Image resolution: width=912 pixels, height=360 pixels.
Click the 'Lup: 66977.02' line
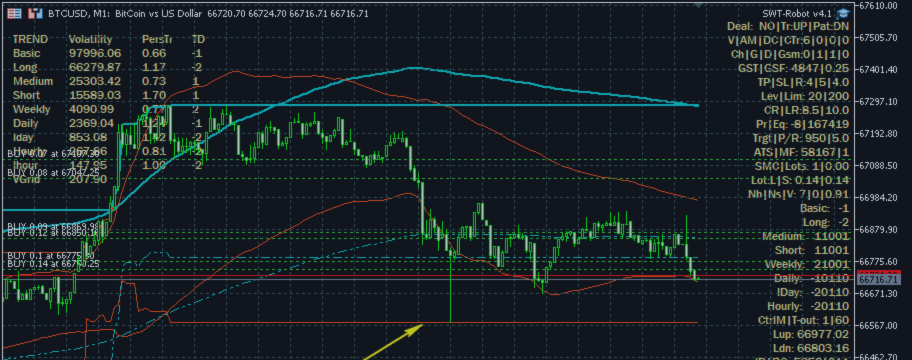811,334
